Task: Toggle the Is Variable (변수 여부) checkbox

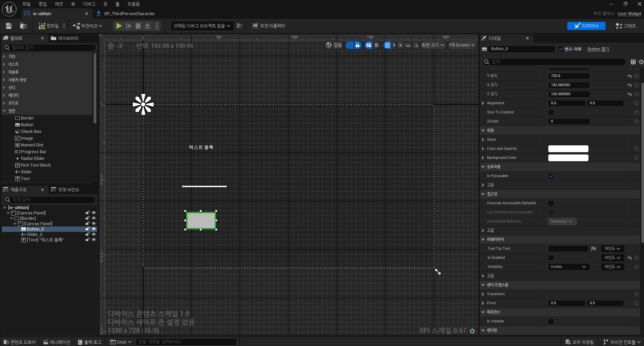Action: pos(560,49)
